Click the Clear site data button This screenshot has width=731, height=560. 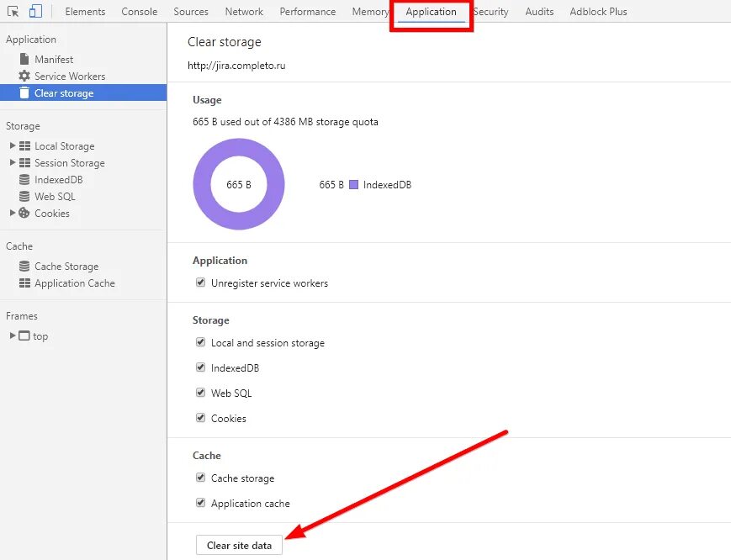coord(239,545)
